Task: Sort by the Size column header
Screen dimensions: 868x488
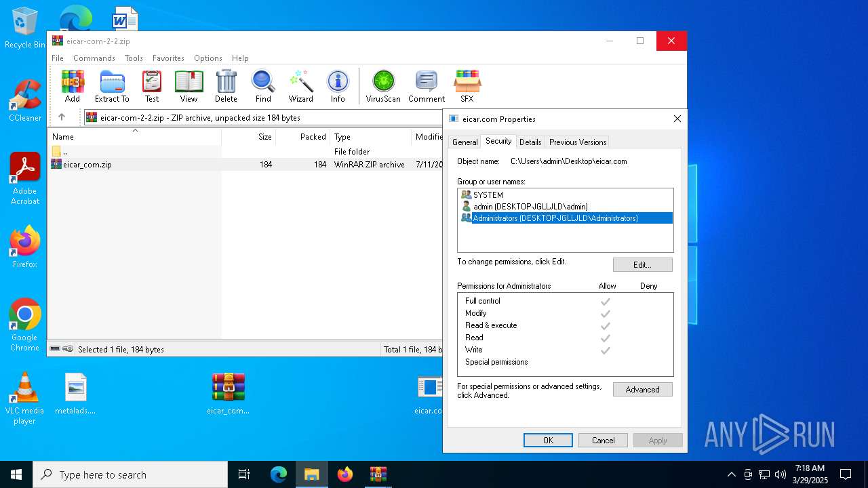Action: coord(249,136)
